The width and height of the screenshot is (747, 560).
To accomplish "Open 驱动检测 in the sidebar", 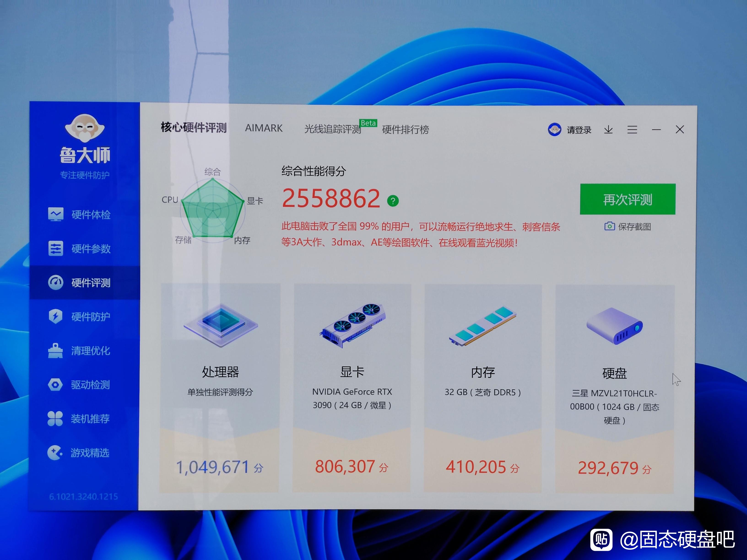I will pyautogui.click(x=84, y=385).
